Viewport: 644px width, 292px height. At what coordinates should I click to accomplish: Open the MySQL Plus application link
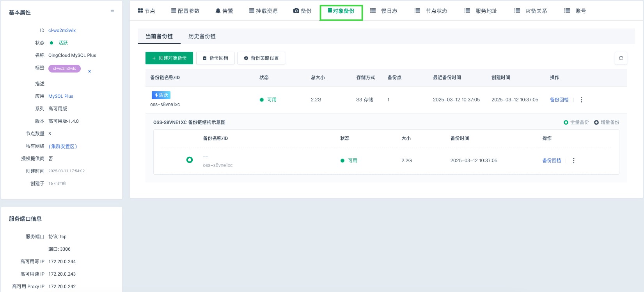61,96
